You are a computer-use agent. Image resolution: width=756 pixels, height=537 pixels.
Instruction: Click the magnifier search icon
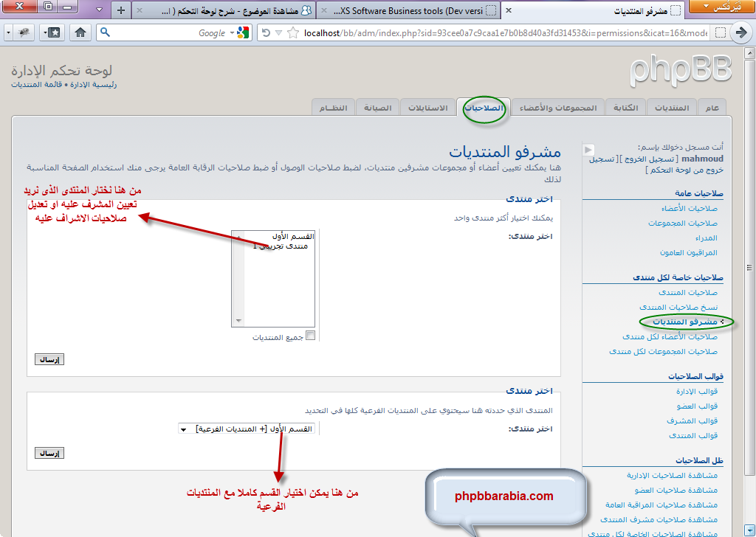point(105,32)
